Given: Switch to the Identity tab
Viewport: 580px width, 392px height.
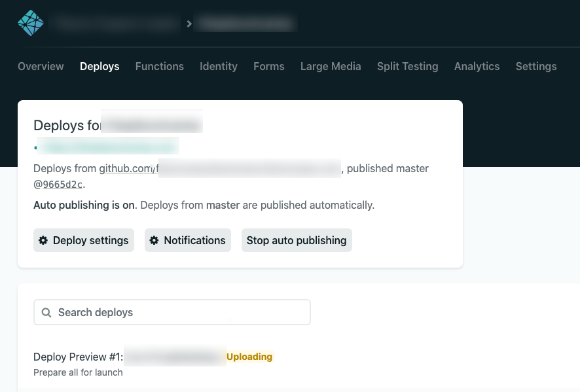Looking at the screenshot, I should pyautogui.click(x=218, y=66).
